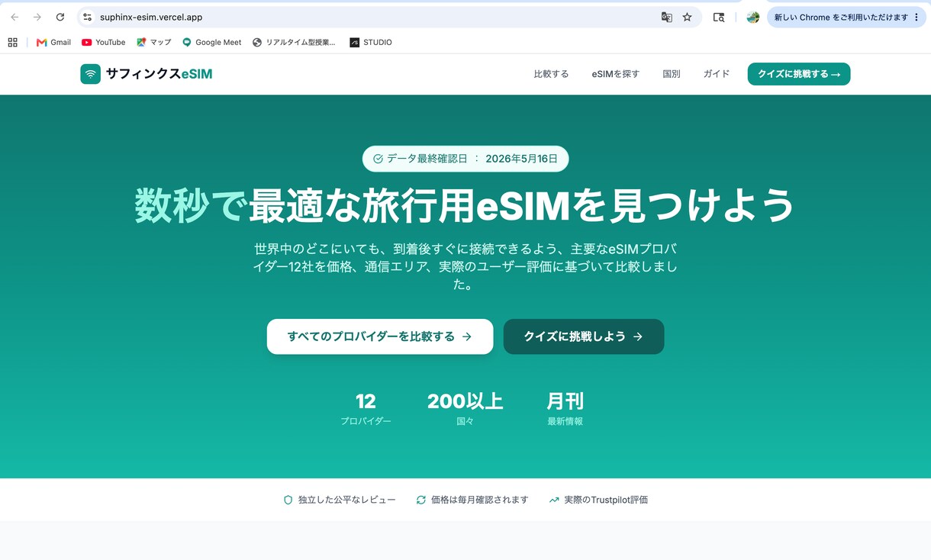This screenshot has width=931, height=560.
Task: Click the 独立した公平なレビュー text
Action: pos(347,500)
